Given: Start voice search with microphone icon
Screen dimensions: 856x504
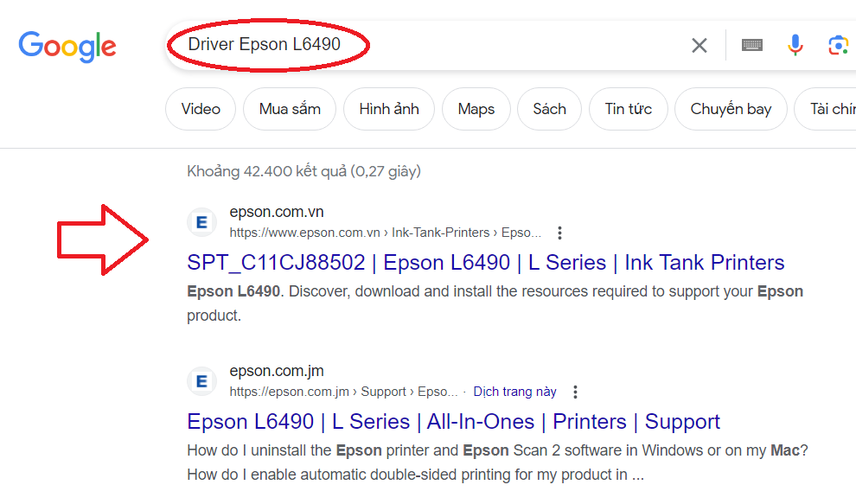Looking at the screenshot, I should click(x=795, y=45).
